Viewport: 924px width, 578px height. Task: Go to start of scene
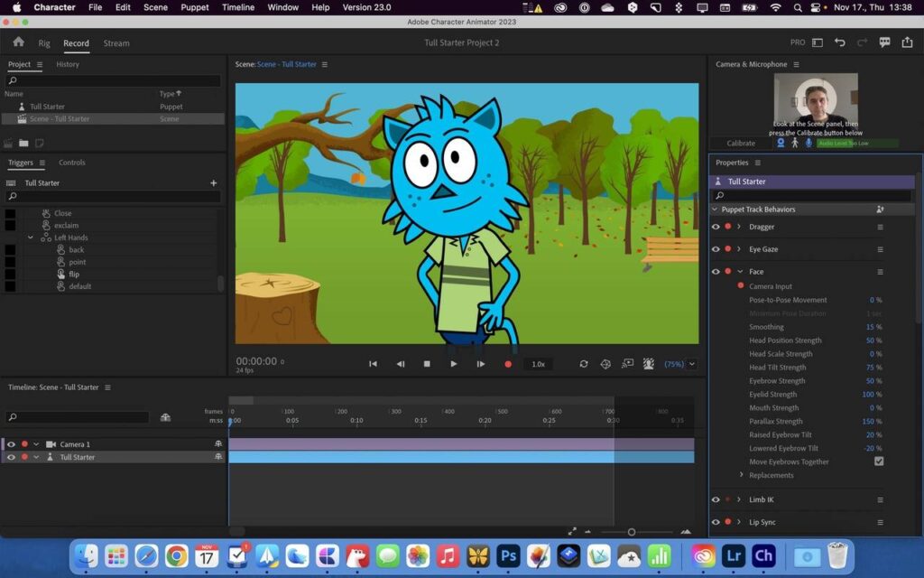coord(373,364)
